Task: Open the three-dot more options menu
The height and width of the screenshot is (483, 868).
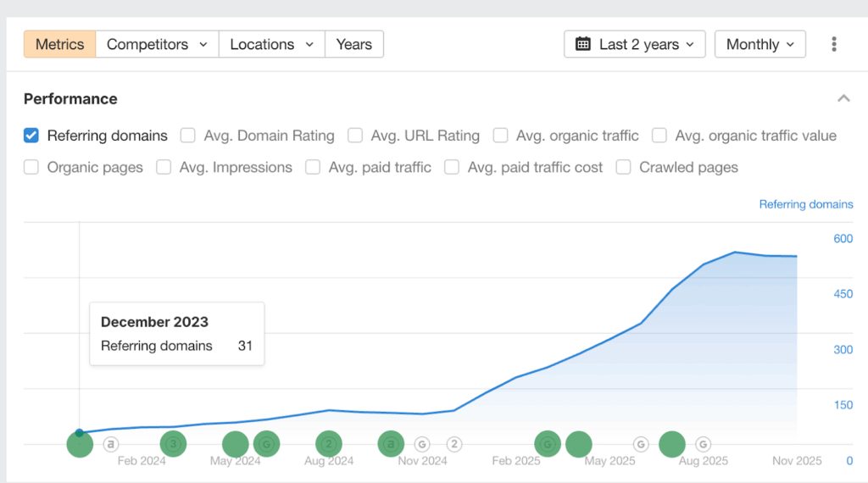Action: 834,44
